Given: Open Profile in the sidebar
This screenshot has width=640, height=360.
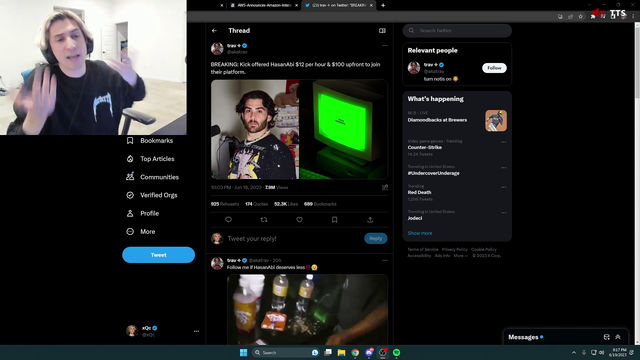Looking at the screenshot, I should coord(142,213).
